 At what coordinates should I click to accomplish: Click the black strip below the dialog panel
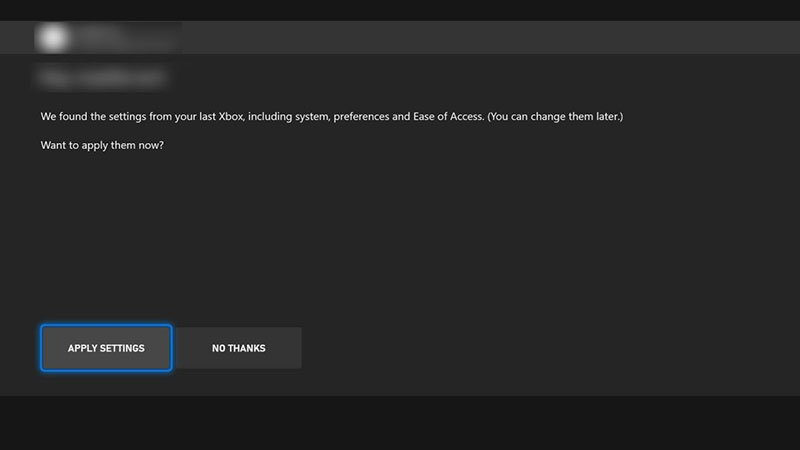(400, 422)
